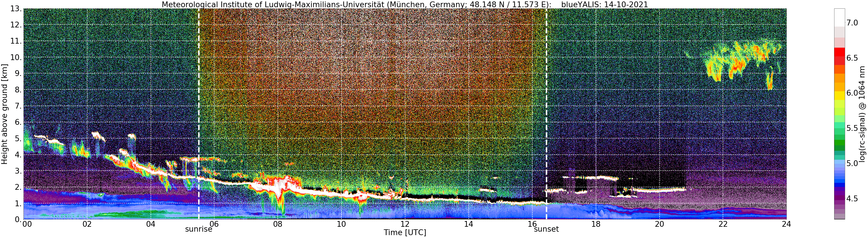Click the dashed sunset vertical line

[x=546, y=114]
